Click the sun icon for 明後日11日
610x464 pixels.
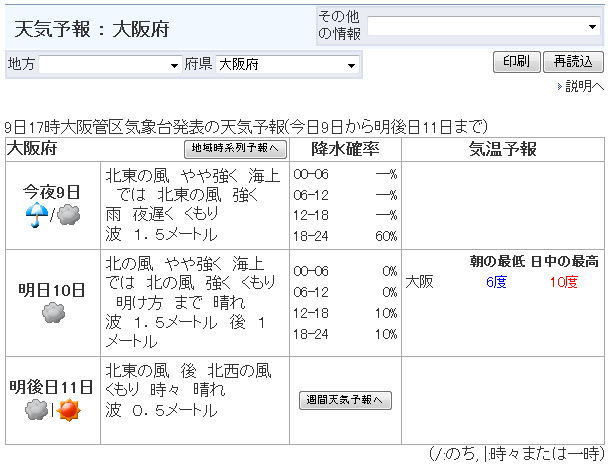click(68, 409)
